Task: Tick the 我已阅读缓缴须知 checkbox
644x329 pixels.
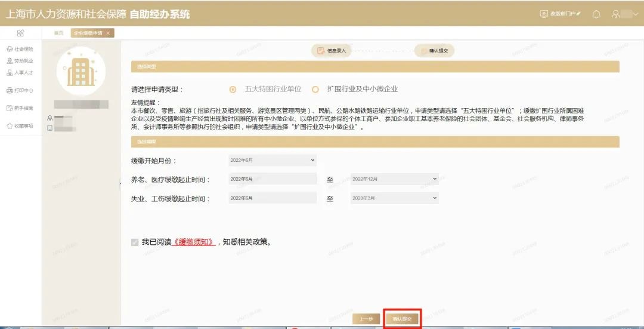Action: click(x=135, y=242)
